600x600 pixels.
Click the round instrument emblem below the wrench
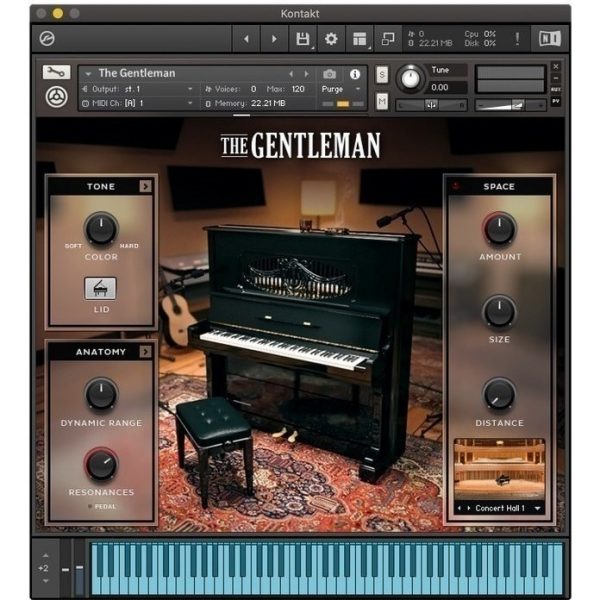tap(57, 97)
